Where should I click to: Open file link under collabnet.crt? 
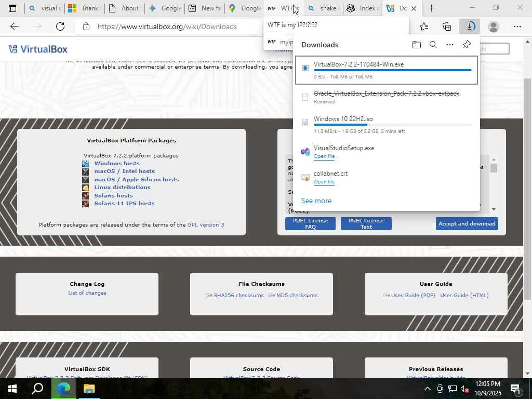324,182
